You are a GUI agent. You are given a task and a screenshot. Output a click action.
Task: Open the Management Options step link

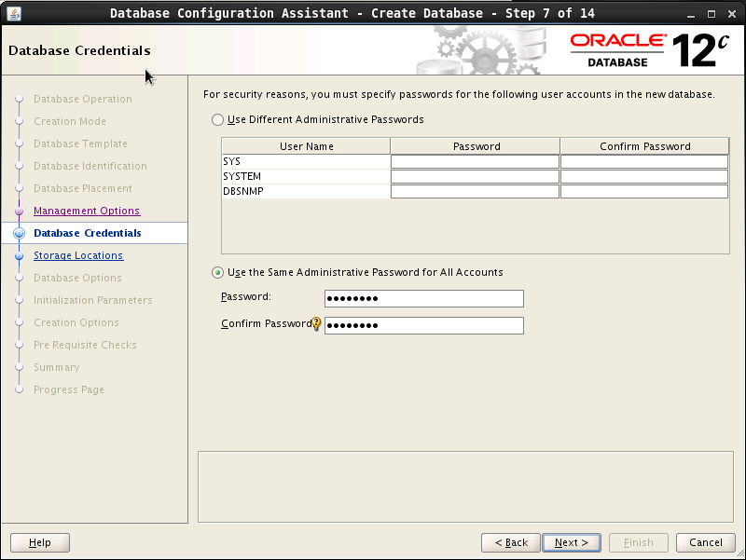pos(87,212)
